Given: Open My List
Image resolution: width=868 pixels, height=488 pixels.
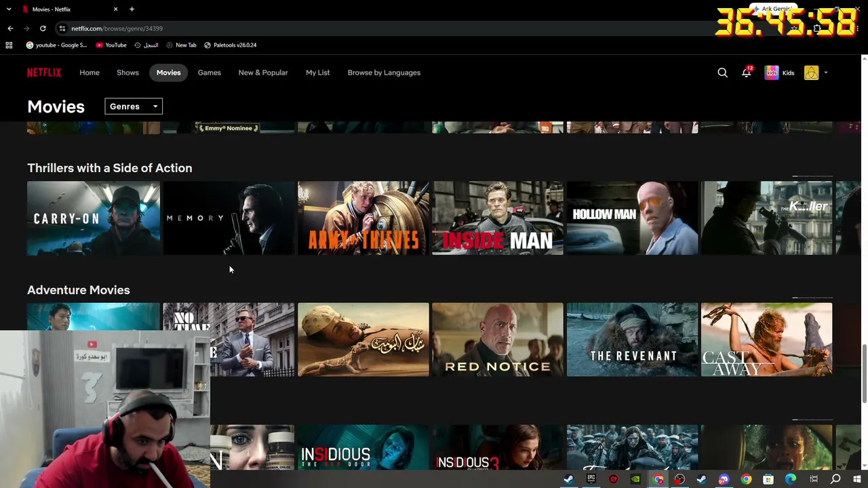Looking at the screenshot, I should pos(318,73).
